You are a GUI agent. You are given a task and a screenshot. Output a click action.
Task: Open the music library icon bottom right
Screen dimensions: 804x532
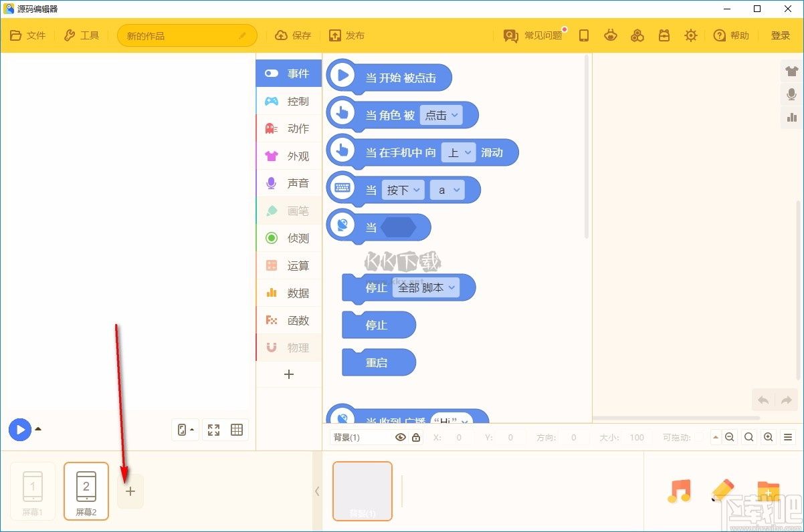[x=680, y=491]
